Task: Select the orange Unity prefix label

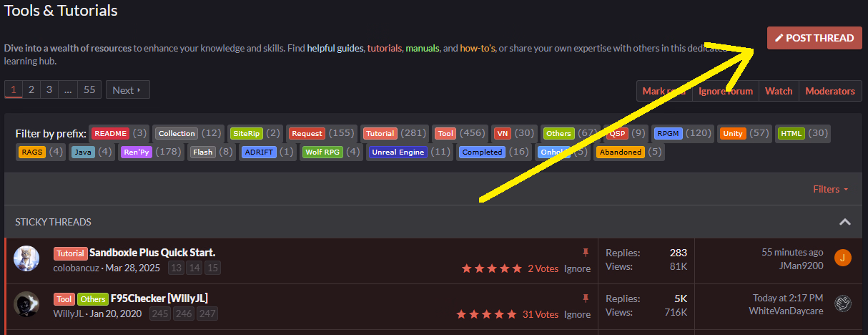Action: click(x=732, y=133)
